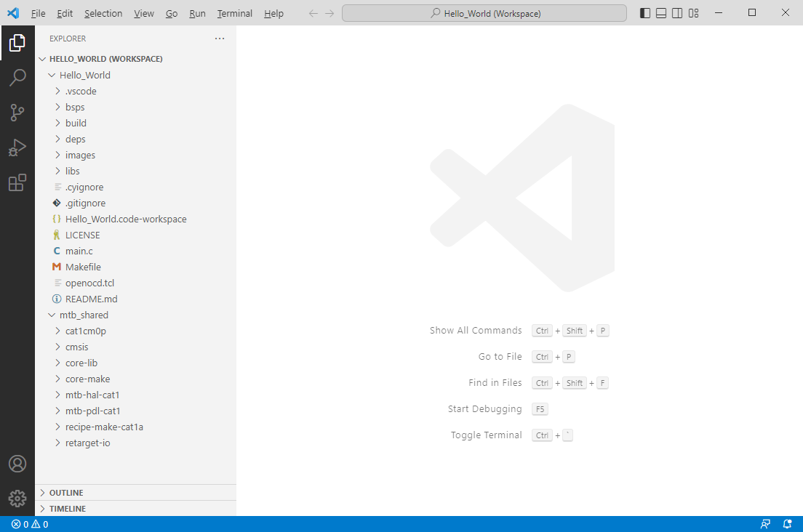Open the Explorer view in activity bar
The height and width of the screenshot is (532, 803).
point(17,43)
